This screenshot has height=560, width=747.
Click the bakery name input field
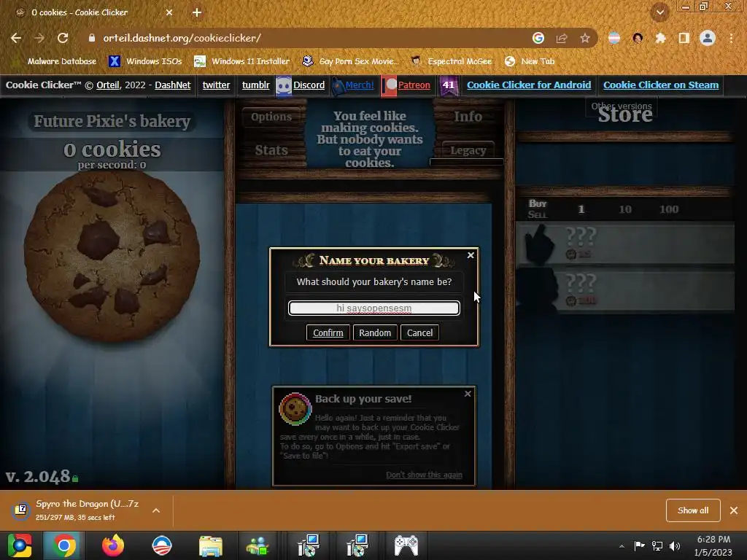pos(374,308)
